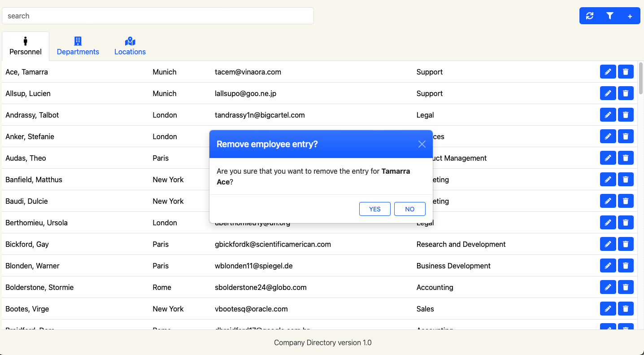Open the Locations tab
Image resolution: width=644 pixels, height=355 pixels.
tap(130, 46)
